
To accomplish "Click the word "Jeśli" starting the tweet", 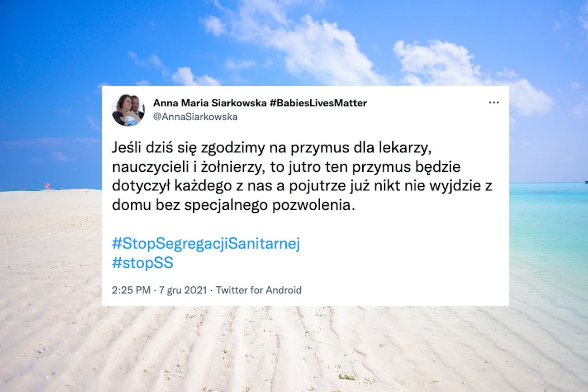I will tap(126, 148).
